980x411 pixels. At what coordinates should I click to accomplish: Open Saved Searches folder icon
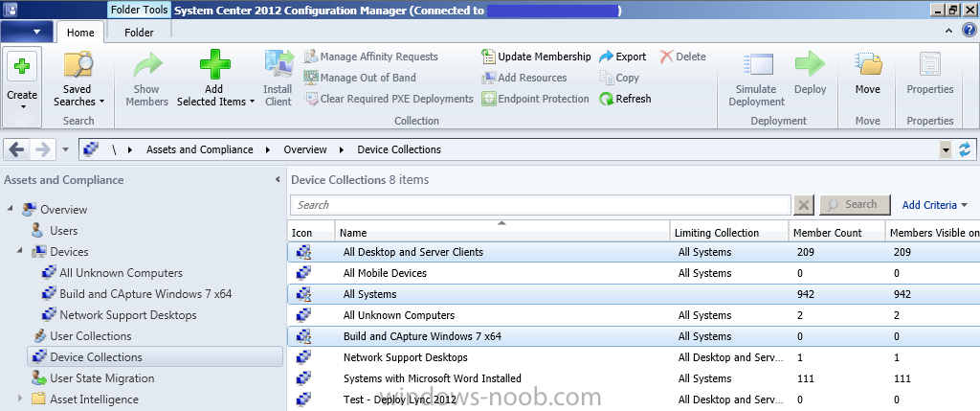78,64
